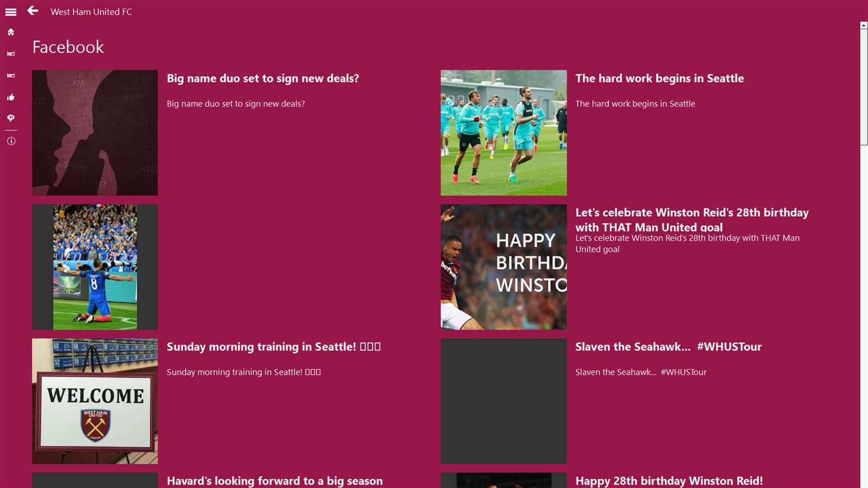This screenshot has height=488, width=868.
Task: Open the Happy Birthday Winston image
Action: [503, 267]
